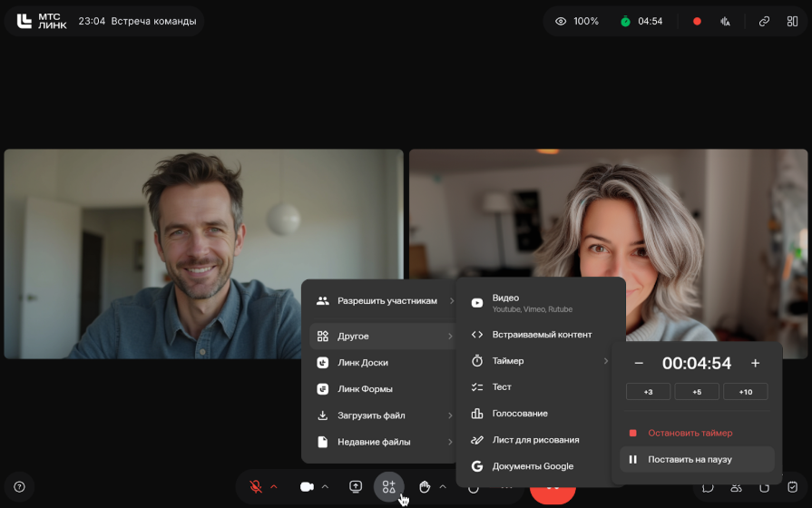Open the tasks checklist icon
812x508 pixels.
click(792, 487)
